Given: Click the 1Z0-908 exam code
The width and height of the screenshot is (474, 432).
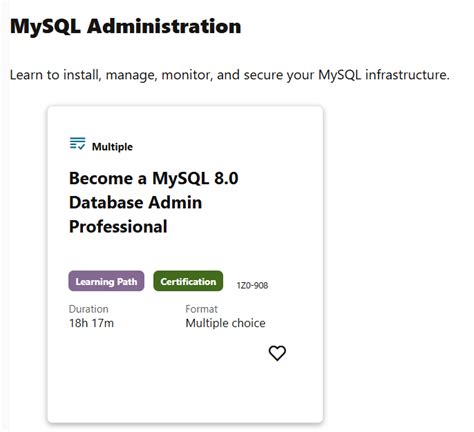Looking at the screenshot, I should 252,285.
